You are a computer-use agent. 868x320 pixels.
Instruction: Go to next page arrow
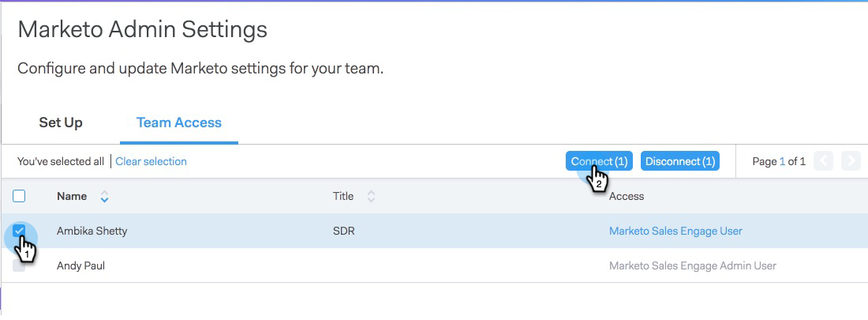(850, 161)
